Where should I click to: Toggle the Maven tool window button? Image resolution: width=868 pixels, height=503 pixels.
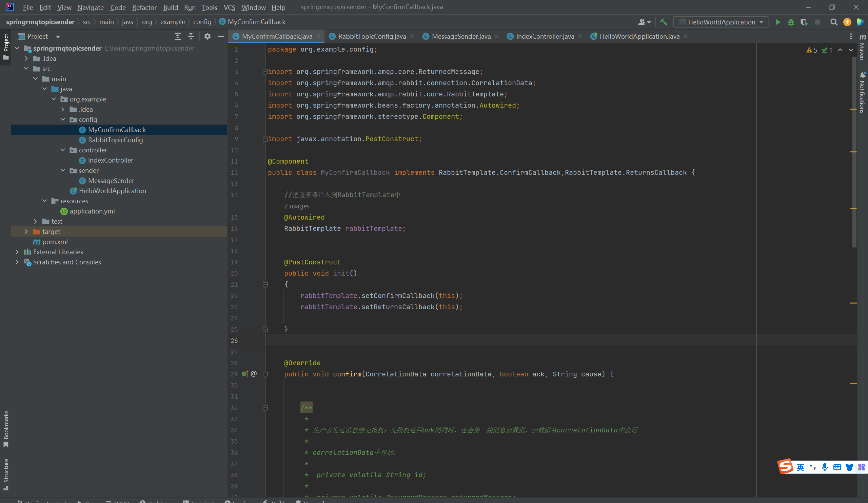862,48
